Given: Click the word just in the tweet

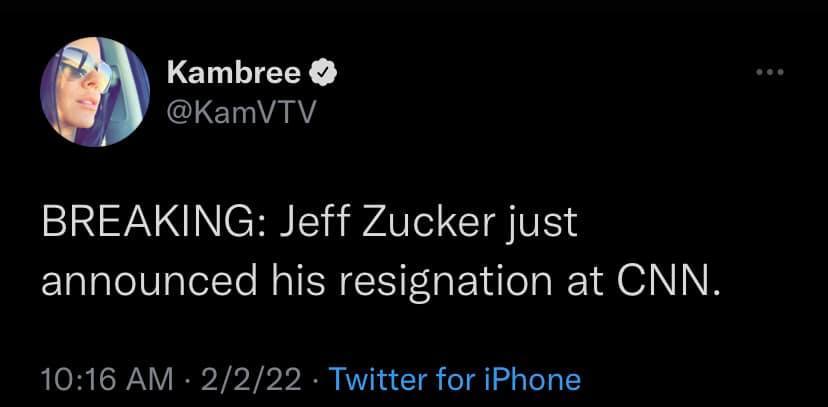Looking at the screenshot, I should pyautogui.click(x=550, y=222).
